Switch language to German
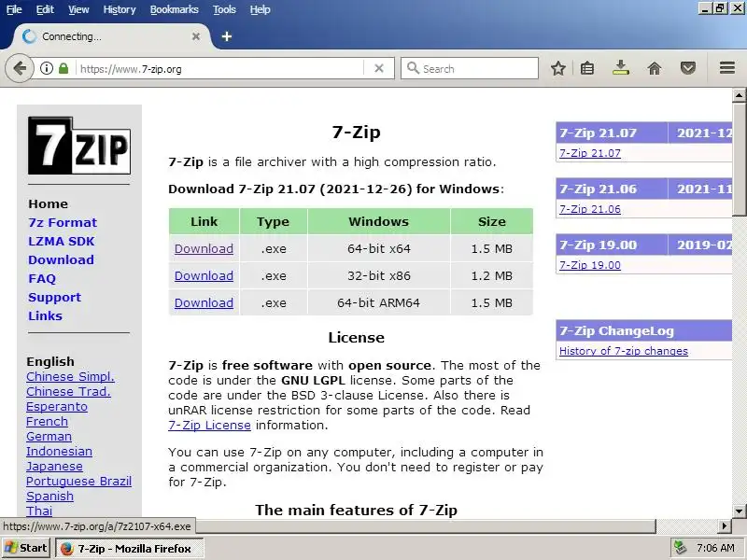 point(49,436)
